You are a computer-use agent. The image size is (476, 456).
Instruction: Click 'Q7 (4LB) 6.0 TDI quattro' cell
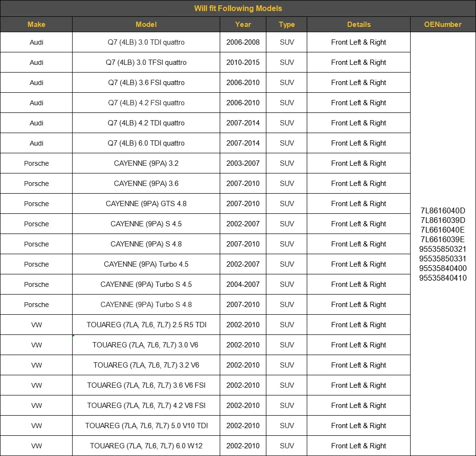146,143
